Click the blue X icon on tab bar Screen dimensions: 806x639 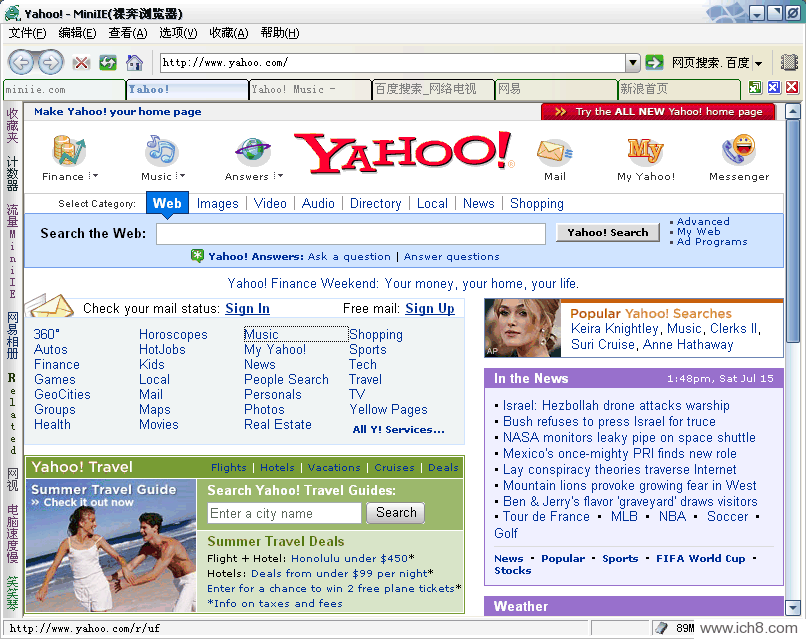point(774,87)
